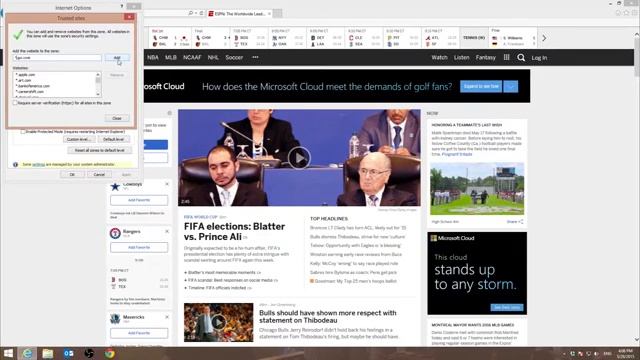Close the Trusted sites dialog with X
640x360 pixels.
coord(129,17)
